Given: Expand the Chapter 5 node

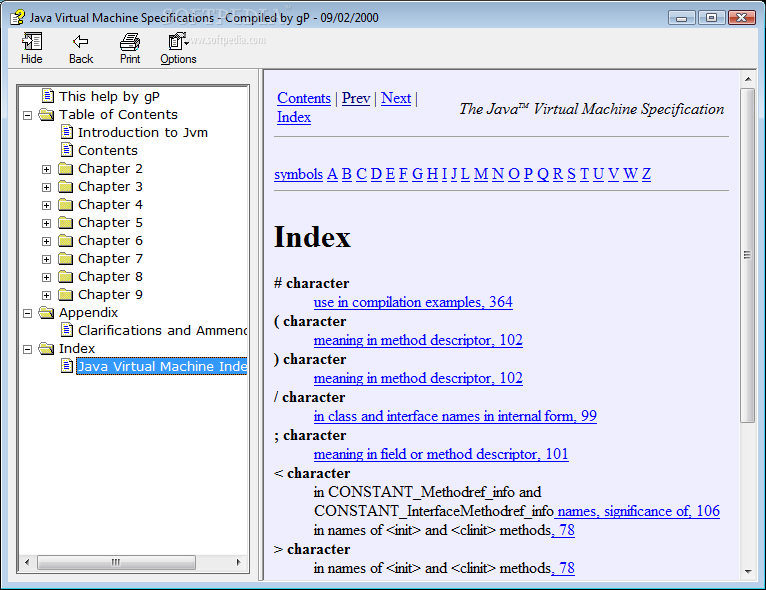Looking at the screenshot, I should pos(46,224).
